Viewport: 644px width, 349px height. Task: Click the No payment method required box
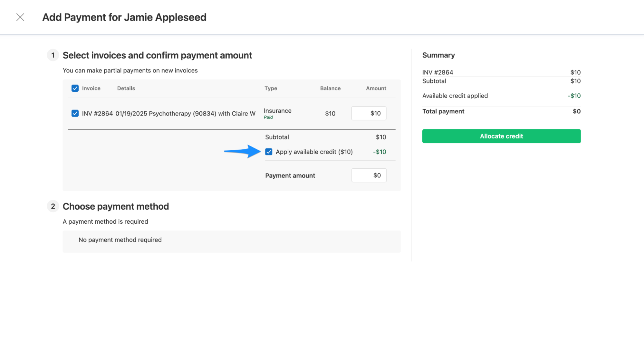coord(231,241)
